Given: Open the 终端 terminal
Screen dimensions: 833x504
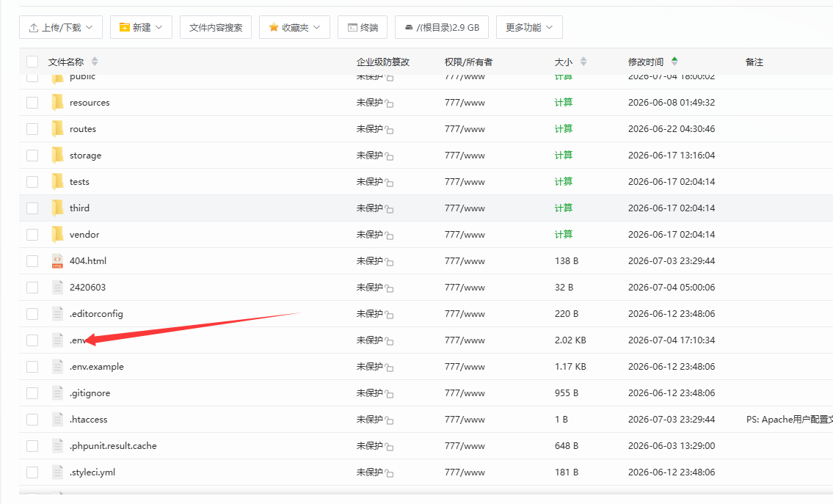Looking at the screenshot, I should pyautogui.click(x=363, y=27).
